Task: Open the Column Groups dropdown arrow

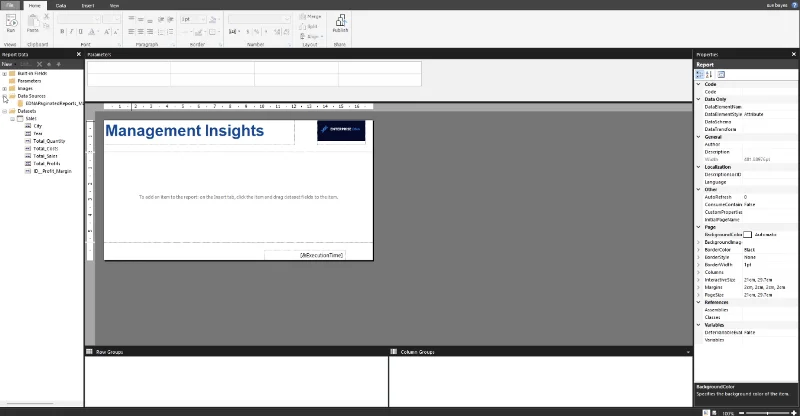Action: click(x=688, y=352)
